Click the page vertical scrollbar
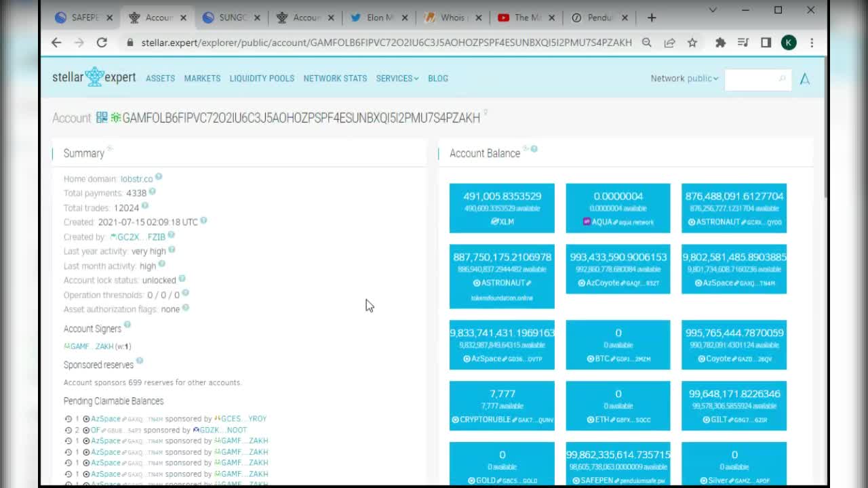The image size is (868, 488). (x=825, y=129)
